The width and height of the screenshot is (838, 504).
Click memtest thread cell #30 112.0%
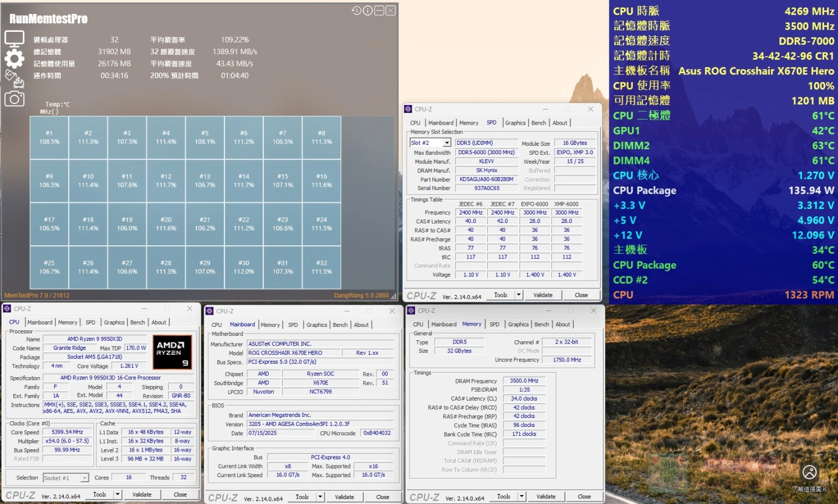[244, 267]
